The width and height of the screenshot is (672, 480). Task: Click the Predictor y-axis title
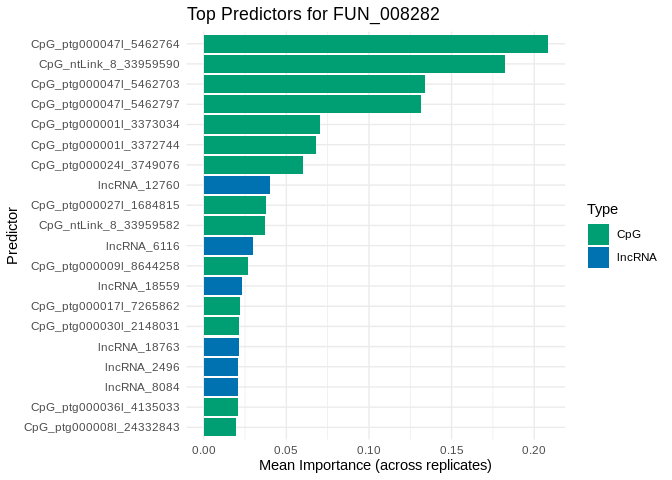click(12, 236)
